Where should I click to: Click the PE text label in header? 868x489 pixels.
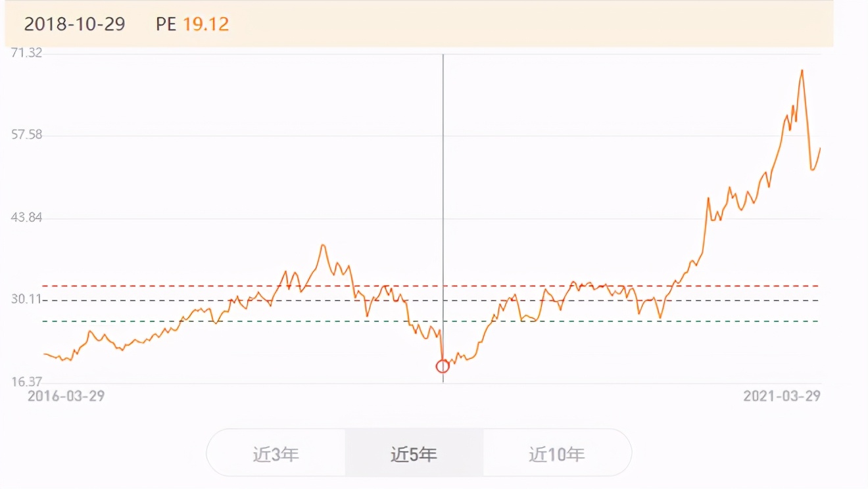(165, 24)
